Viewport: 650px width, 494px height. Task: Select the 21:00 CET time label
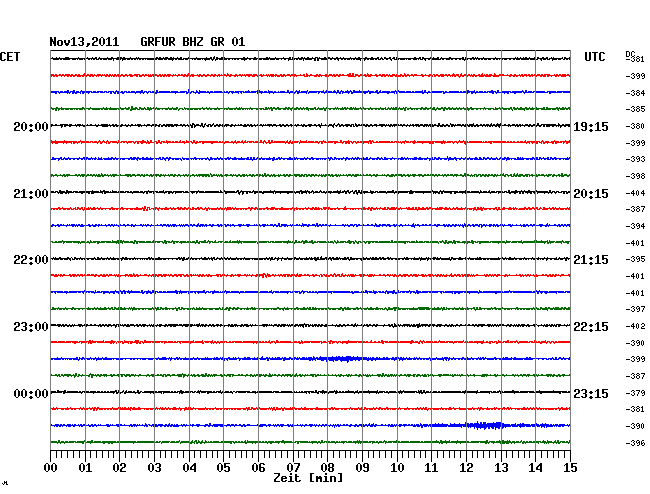click(x=31, y=194)
